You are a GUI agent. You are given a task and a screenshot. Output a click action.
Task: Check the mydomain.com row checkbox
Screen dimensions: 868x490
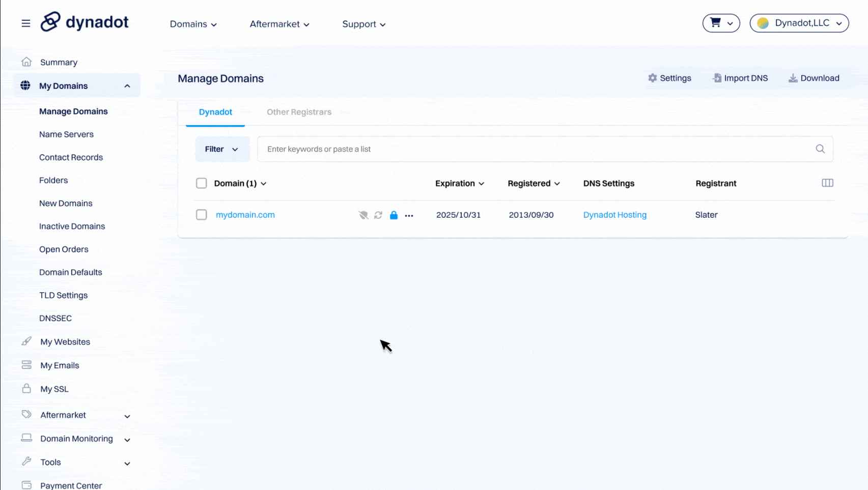[202, 215]
